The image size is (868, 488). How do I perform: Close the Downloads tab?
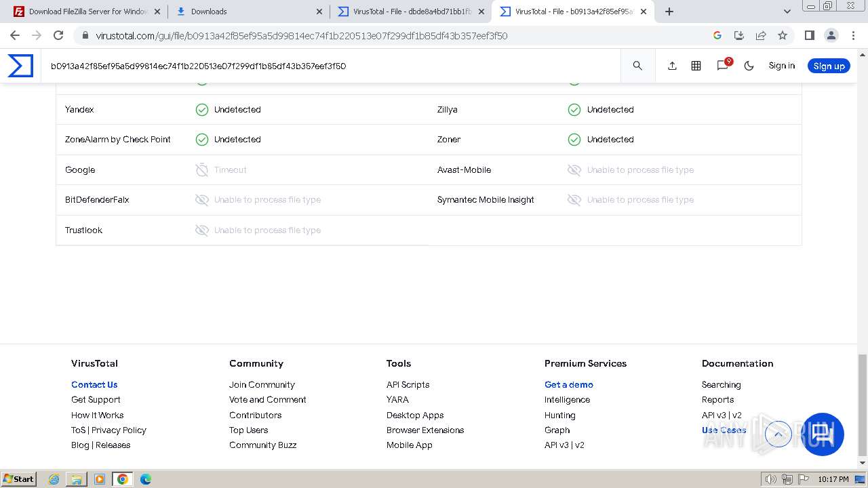coord(319,12)
